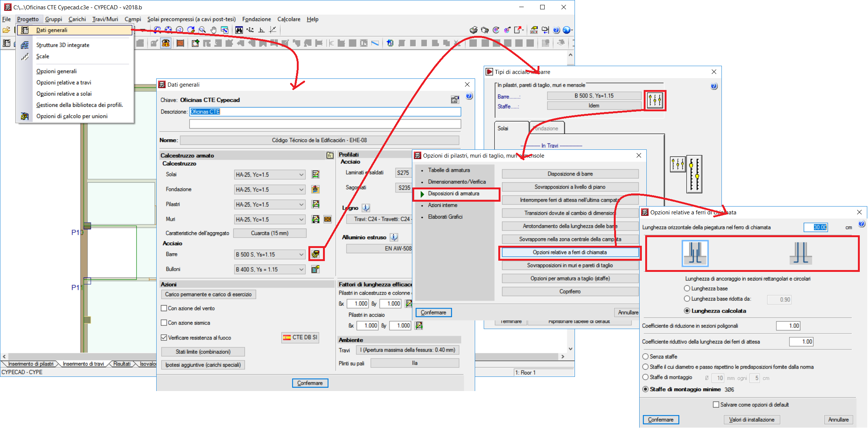Select Dimensionamento/Verifica in options list

click(457, 182)
